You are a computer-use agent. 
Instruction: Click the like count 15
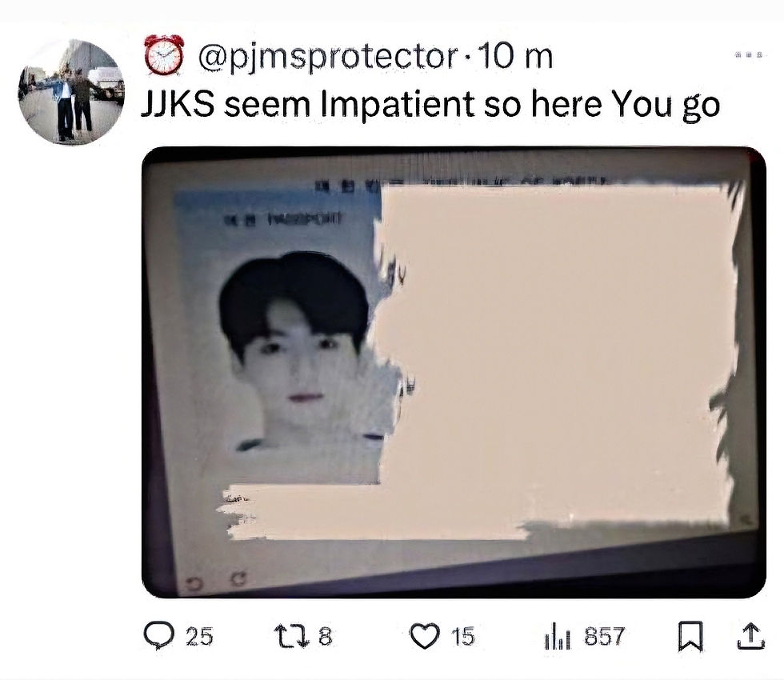[x=462, y=637]
